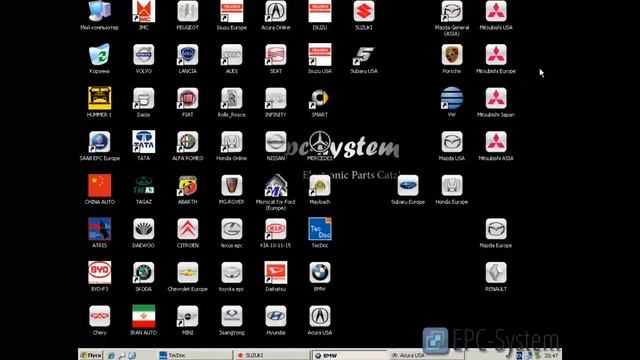Open the Mazda General (ASIA) icon
Viewport: 640px width, 360px height.
pyautogui.click(x=452, y=11)
